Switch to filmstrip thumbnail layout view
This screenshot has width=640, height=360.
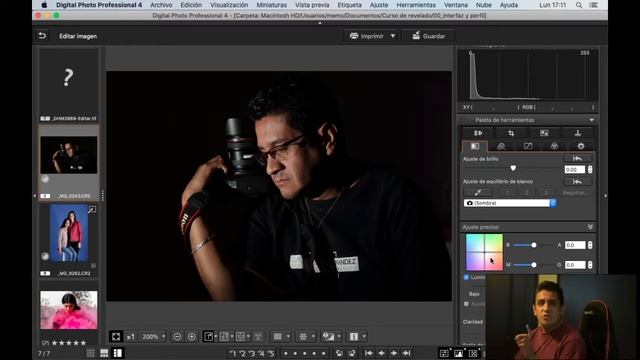point(104,353)
